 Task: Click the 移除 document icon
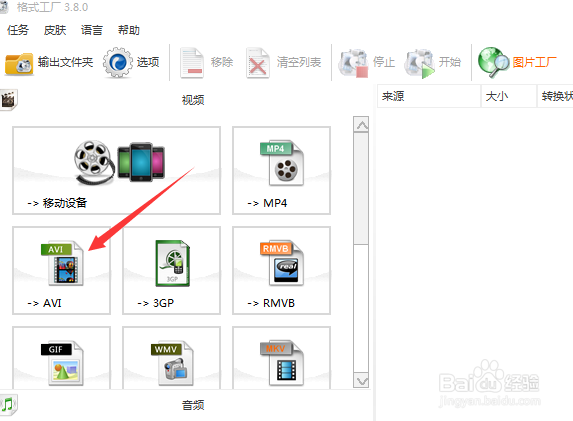click(x=191, y=63)
